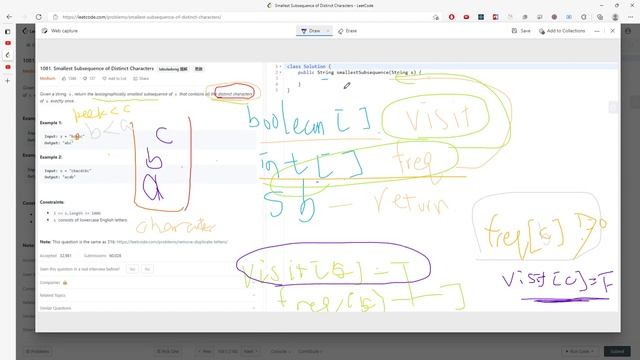This screenshot has width=640, height=360.
Task: Click the leetcode.com address bar URL
Action: [142, 17]
